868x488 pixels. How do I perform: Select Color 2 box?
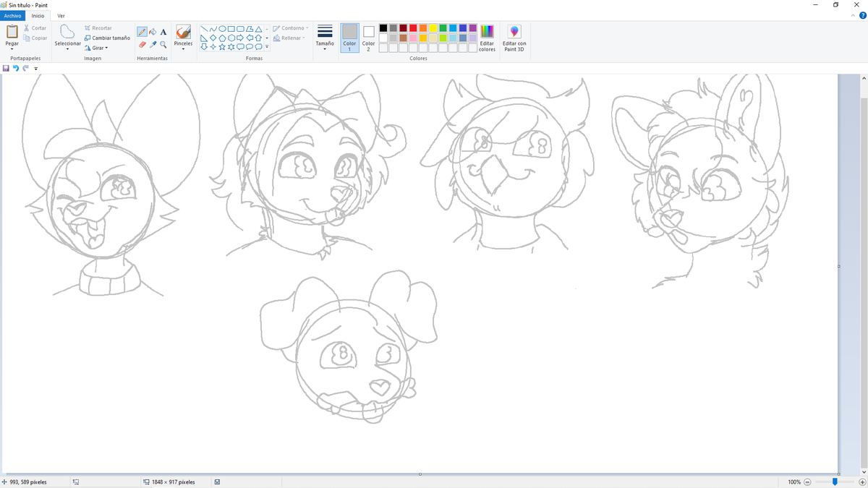[x=369, y=38]
